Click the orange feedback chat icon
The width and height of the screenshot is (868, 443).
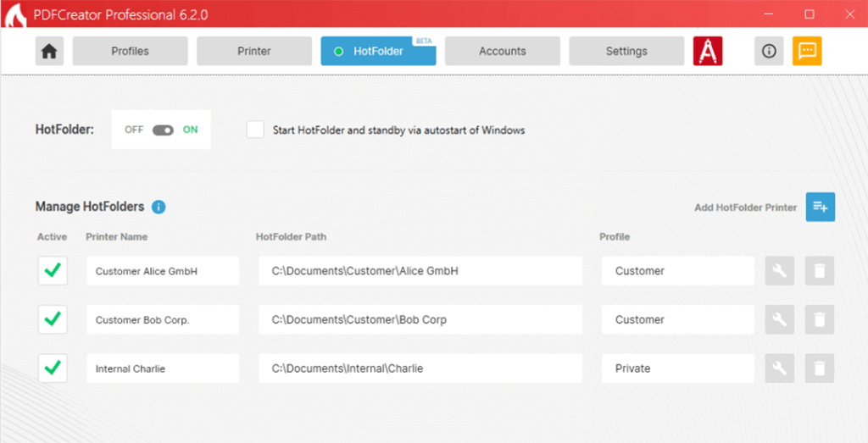coord(806,52)
